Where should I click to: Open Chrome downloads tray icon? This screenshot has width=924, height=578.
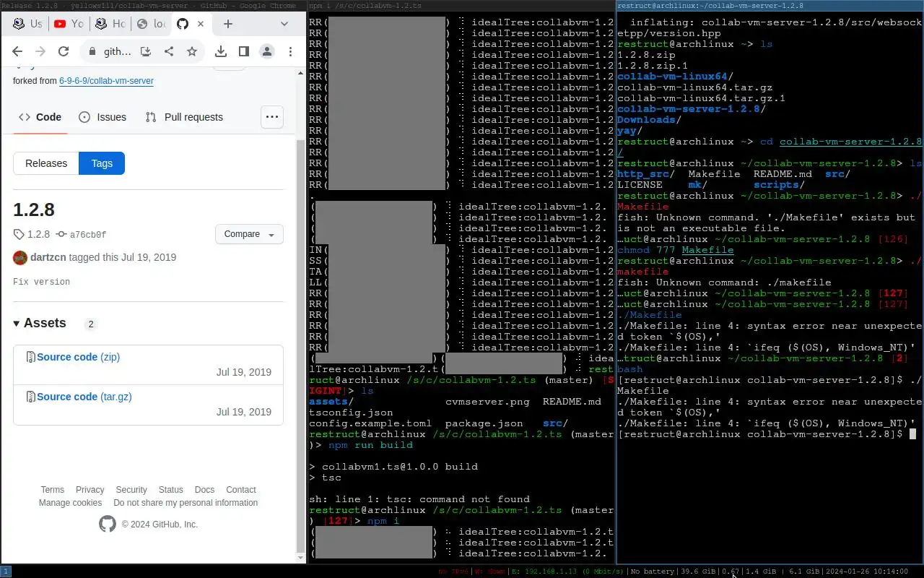pyautogui.click(x=221, y=51)
